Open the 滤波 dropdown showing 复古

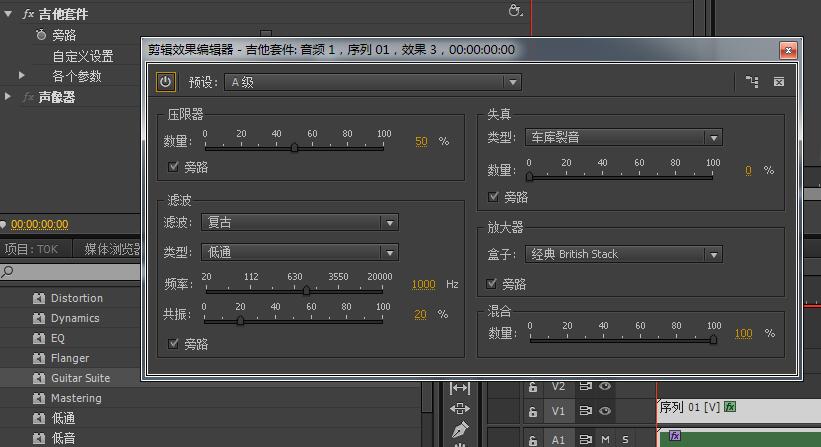tap(300, 222)
